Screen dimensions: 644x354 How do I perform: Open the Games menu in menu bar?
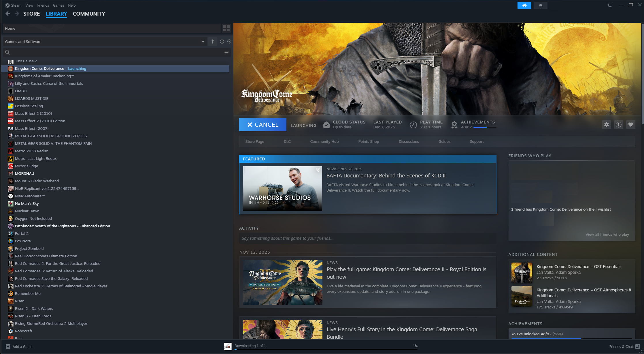[58, 5]
